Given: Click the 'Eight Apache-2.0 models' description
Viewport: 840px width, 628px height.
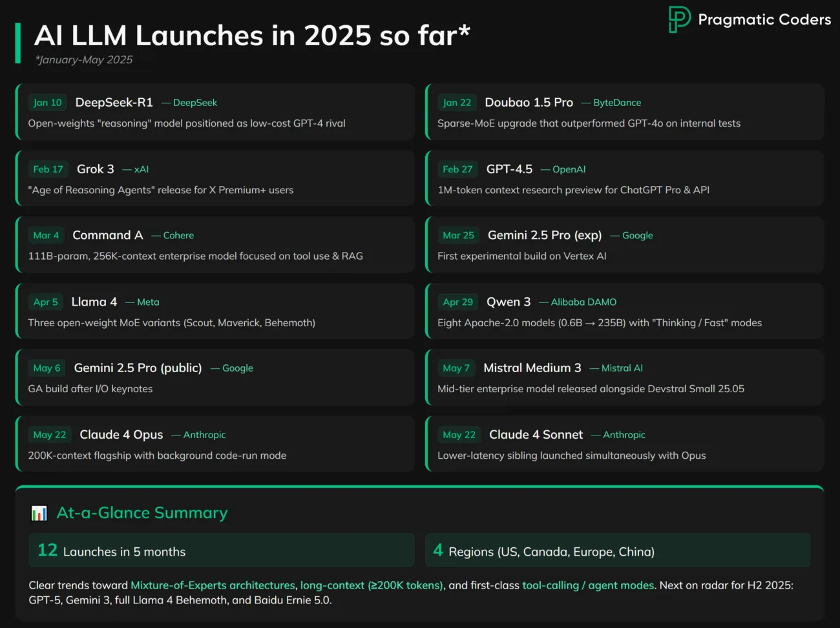Looking at the screenshot, I should click(x=600, y=322).
